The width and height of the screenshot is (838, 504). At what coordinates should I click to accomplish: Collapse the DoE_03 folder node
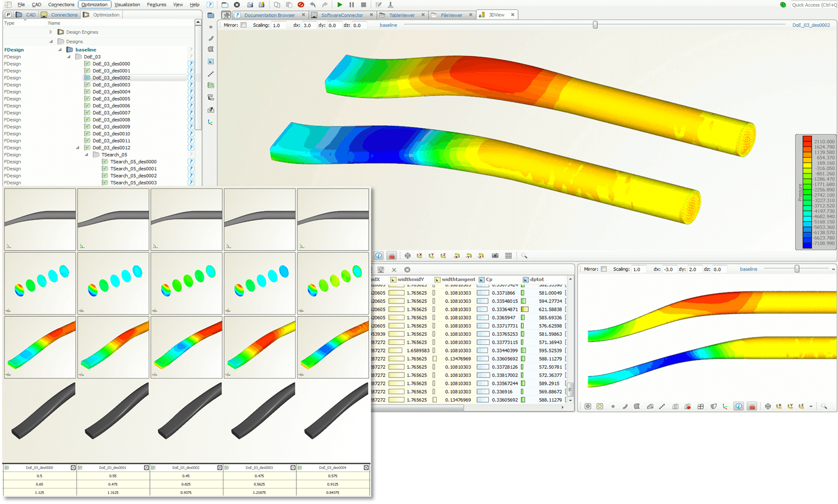(69, 57)
